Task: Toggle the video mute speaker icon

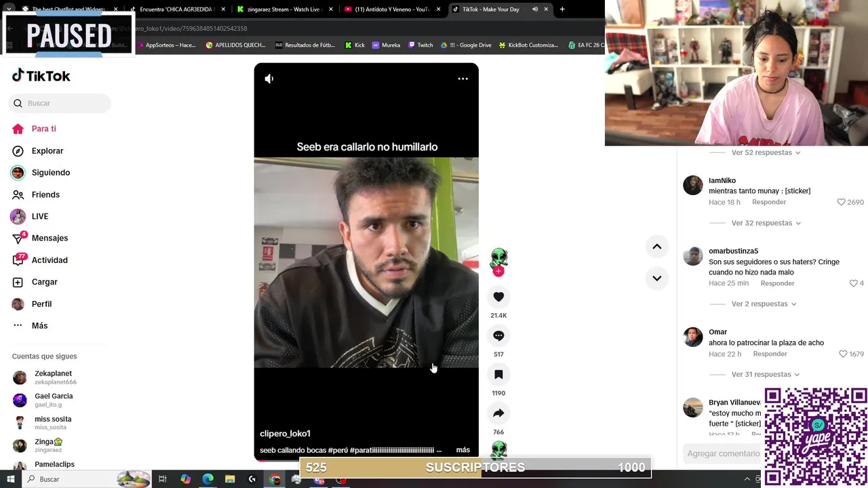Action: point(269,79)
